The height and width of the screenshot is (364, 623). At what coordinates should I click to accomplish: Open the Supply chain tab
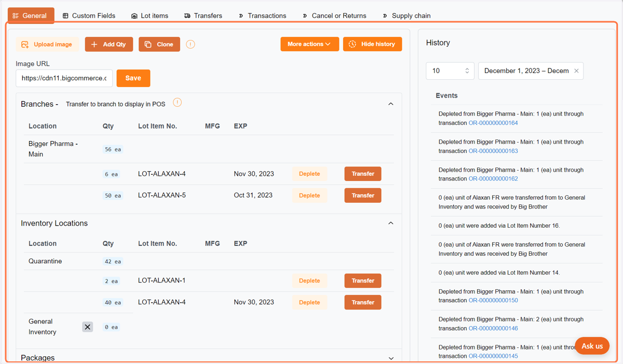click(x=407, y=16)
